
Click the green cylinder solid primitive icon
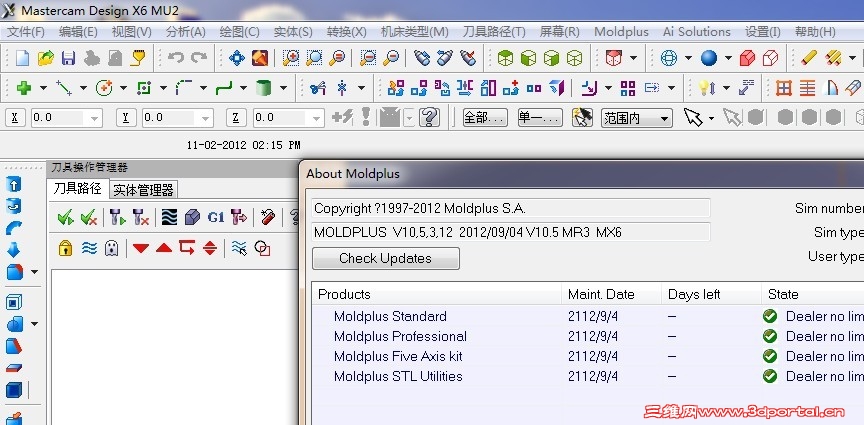264,88
